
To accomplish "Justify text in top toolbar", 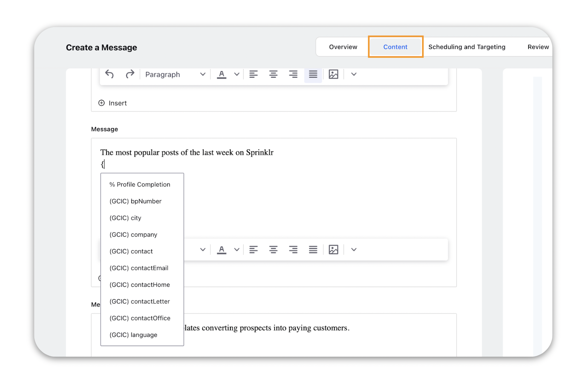I will 313,74.
